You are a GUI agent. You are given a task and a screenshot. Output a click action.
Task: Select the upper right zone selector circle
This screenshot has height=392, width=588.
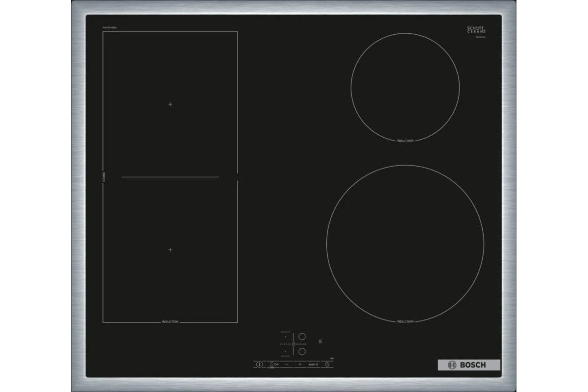point(302,337)
